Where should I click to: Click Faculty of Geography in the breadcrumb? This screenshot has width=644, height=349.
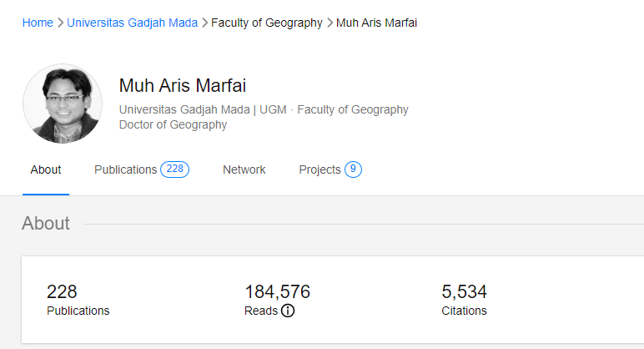266,23
